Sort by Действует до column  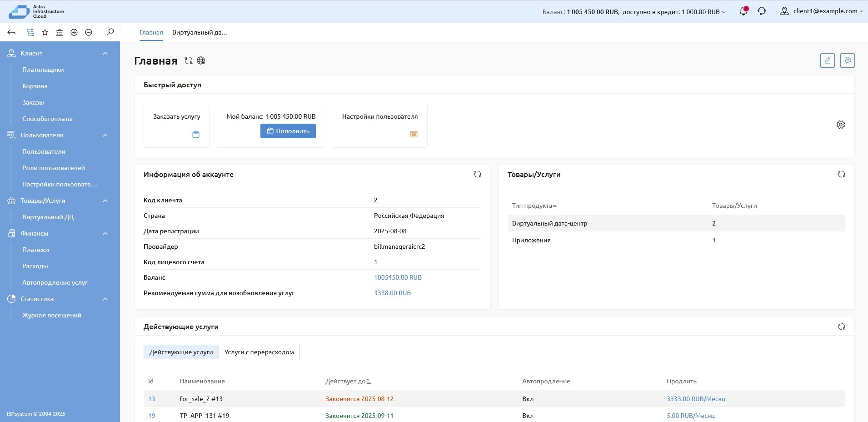[x=348, y=381]
